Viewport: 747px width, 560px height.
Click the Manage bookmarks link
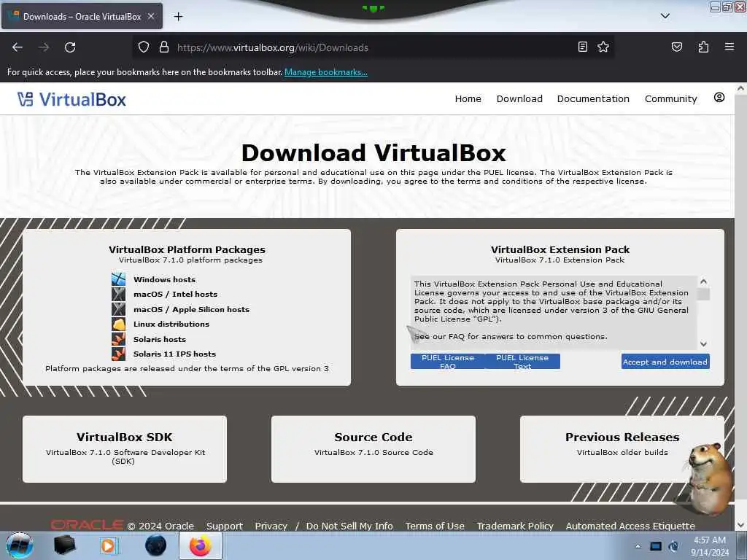click(326, 72)
